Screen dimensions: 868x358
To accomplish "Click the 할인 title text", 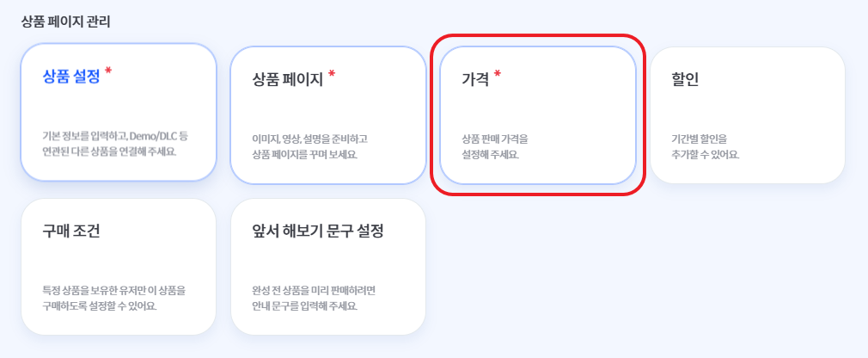I will click(685, 80).
